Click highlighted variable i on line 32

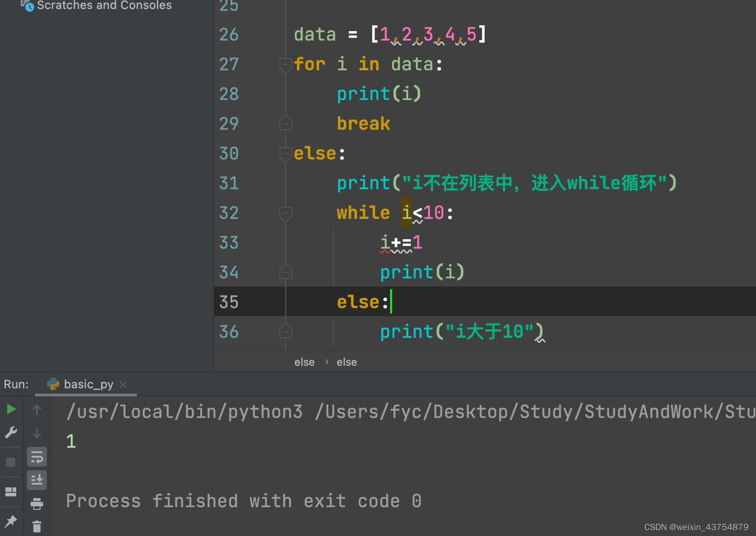(407, 212)
